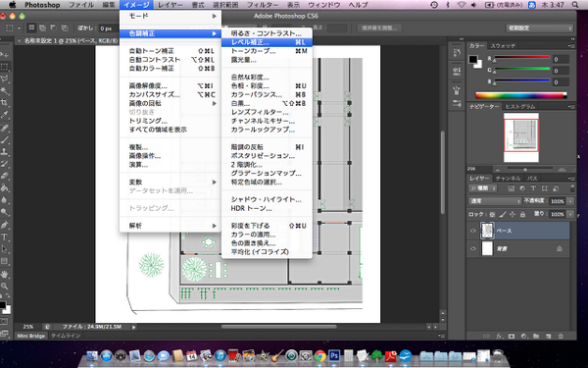Select the History Brush tool
The width and height of the screenshot is (588, 368).
[5, 164]
